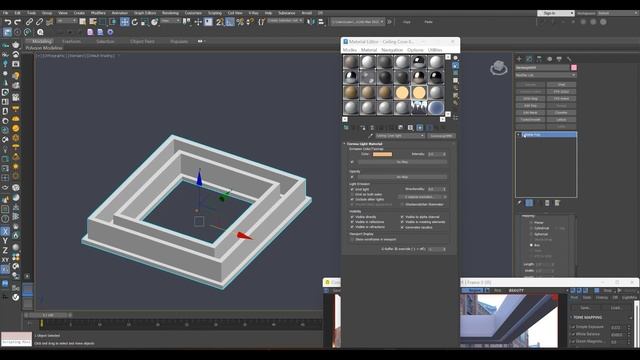
Task: Open the Rendering menu
Action: pyautogui.click(x=170, y=13)
